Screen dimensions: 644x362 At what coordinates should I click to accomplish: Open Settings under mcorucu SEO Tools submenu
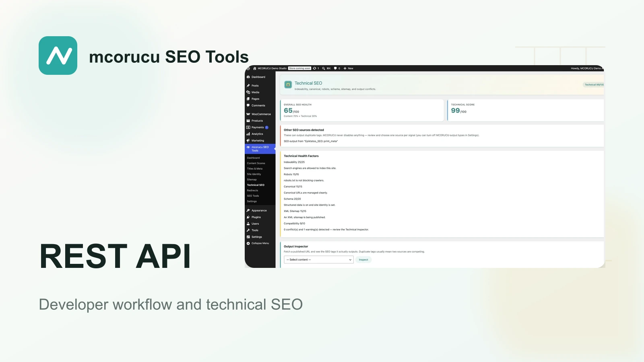[x=252, y=201]
